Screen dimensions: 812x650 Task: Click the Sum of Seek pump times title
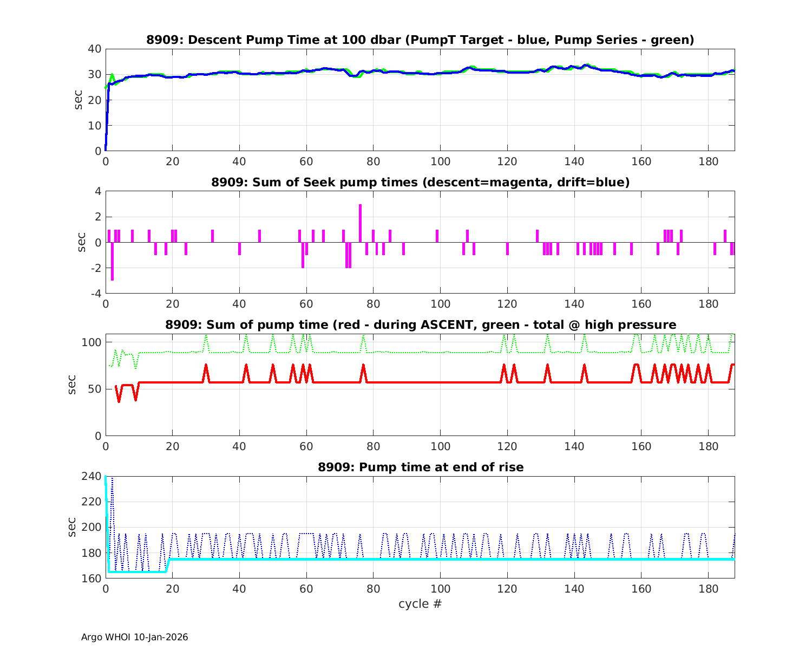coord(420,183)
